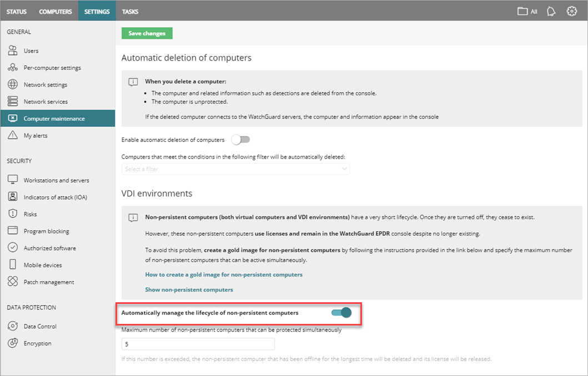Open the TASKS tab
The width and height of the screenshot is (588, 376).
(130, 11)
